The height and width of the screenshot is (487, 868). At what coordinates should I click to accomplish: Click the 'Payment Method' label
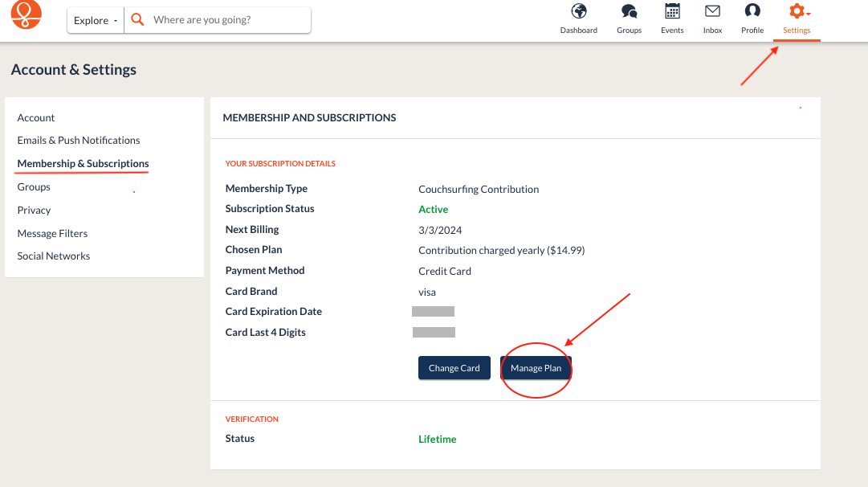coord(265,270)
